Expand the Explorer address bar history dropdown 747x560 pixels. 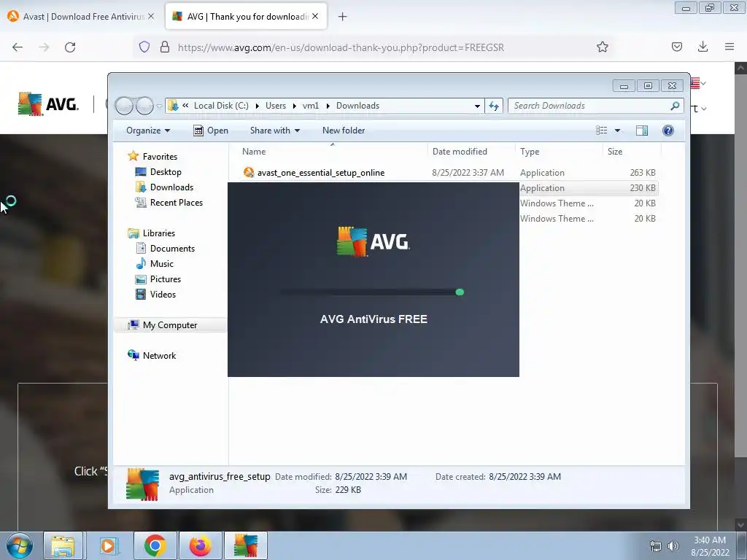(477, 106)
